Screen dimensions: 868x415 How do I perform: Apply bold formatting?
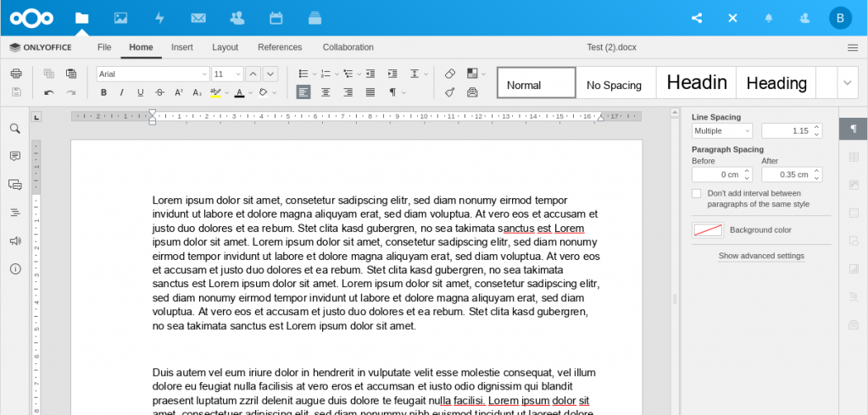click(x=103, y=92)
